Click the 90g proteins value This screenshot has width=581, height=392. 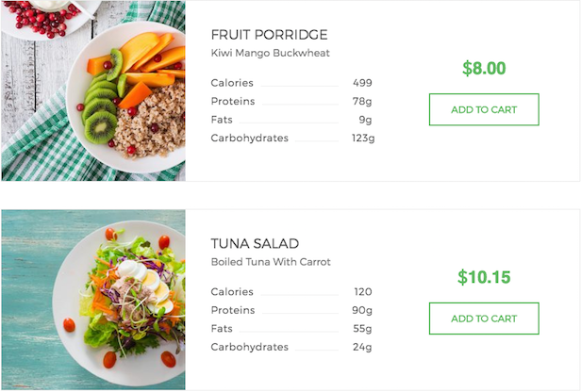[x=362, y=310]
